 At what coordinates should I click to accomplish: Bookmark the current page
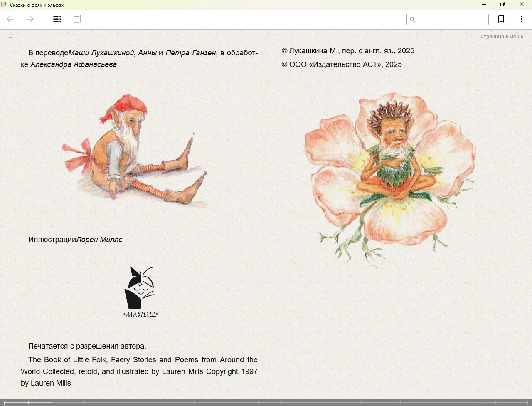[x=501, y=19]
